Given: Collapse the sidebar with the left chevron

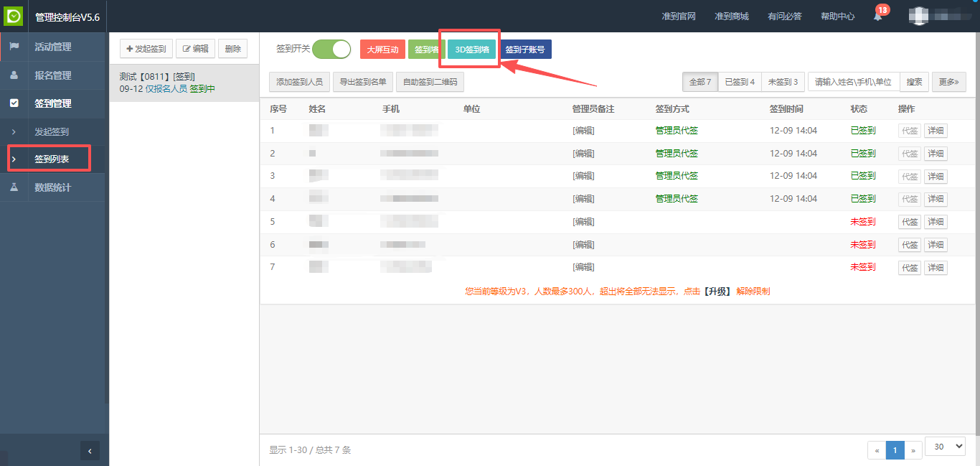Looking at the screenshot, I should pos(90,451).
